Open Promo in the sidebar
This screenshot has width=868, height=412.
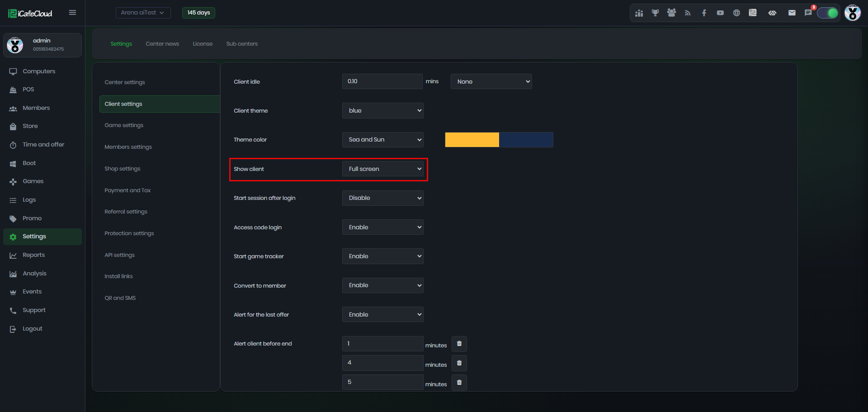pyautogui.click(x=42, y=218)
